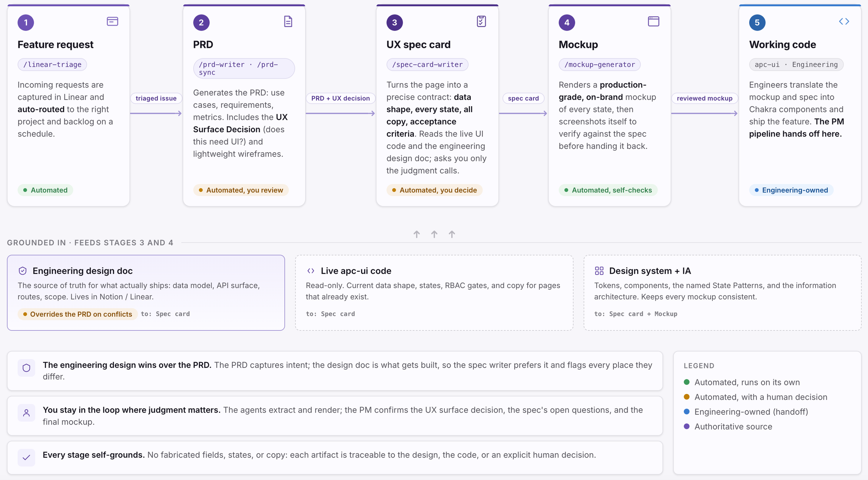Click the checklist icon on UX spec card
The width and height of the screenshot is (868, 480).
[x=481, y=22]
